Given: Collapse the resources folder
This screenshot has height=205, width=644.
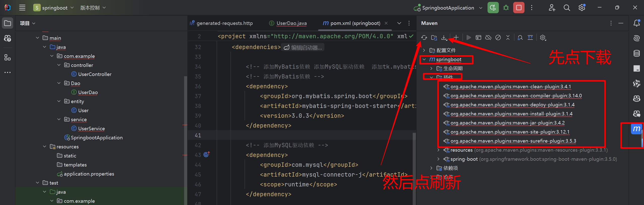Looking at the screenshot, I should (x=45, y=146).
